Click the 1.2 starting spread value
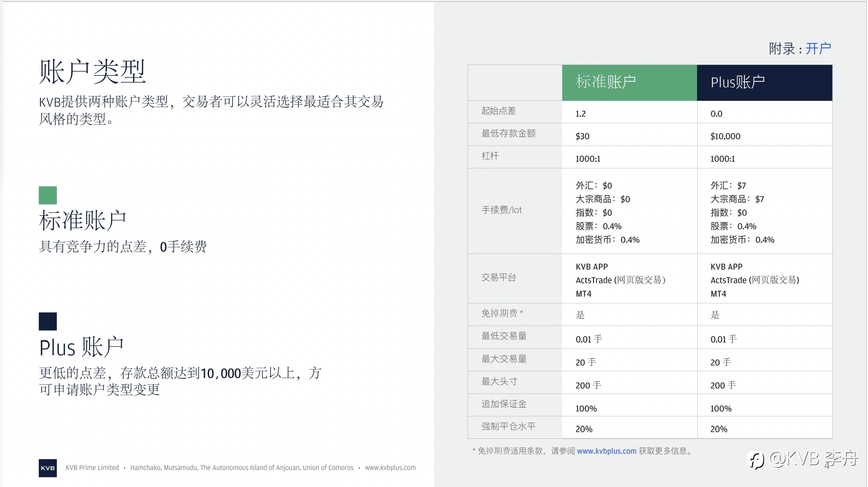This screenshot has height=487, width=868. [x=580, y=114]
